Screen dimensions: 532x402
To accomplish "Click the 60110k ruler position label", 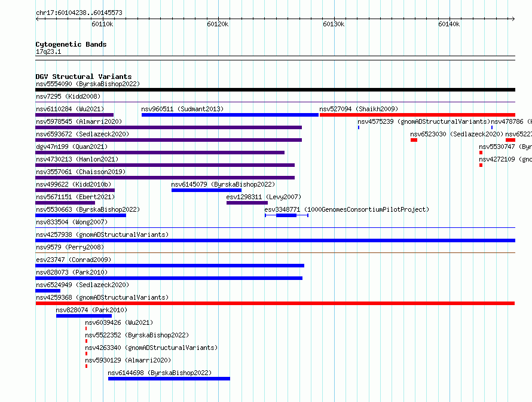I will coord(102,24).
